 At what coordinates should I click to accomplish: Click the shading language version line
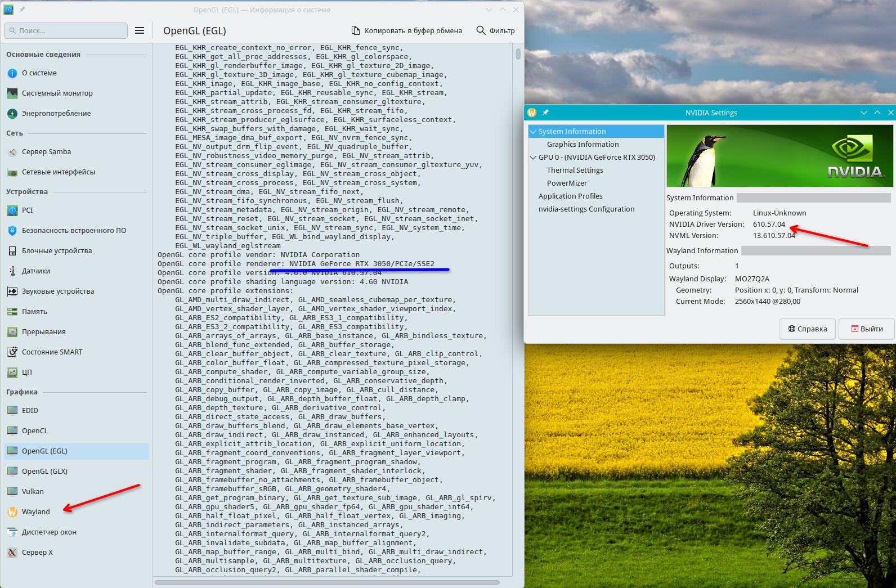click(x=283, y=282)
